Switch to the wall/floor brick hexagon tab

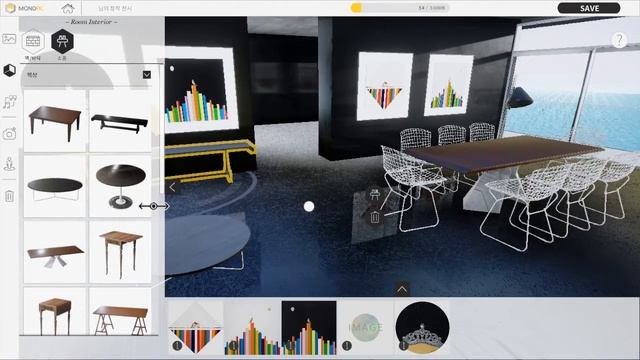(x=33, y=41)
